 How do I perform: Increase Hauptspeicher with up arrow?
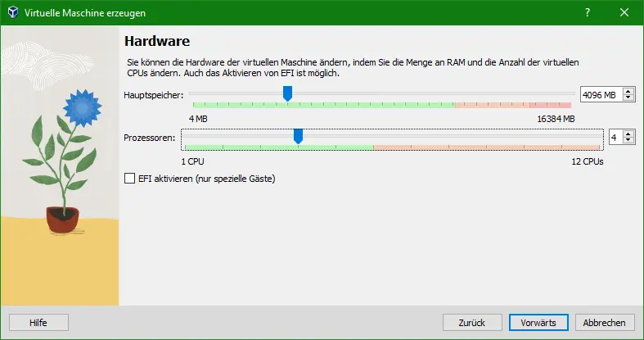point(628,92)
